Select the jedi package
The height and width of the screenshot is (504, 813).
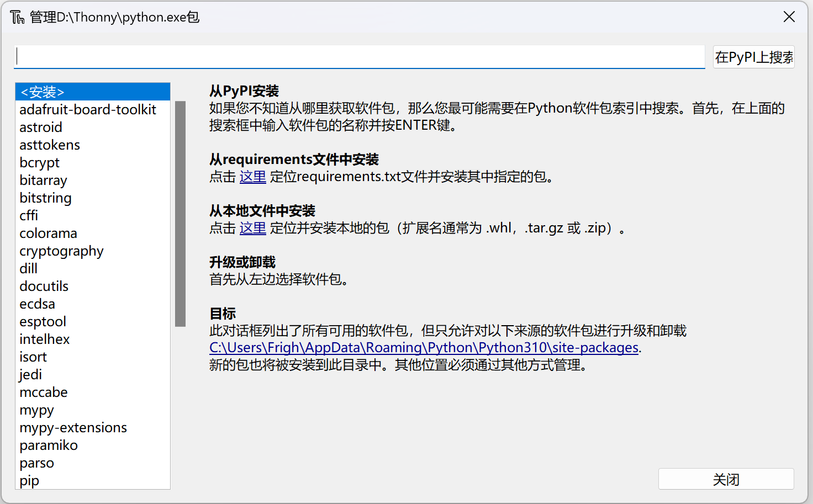click(x=30, y=374)
